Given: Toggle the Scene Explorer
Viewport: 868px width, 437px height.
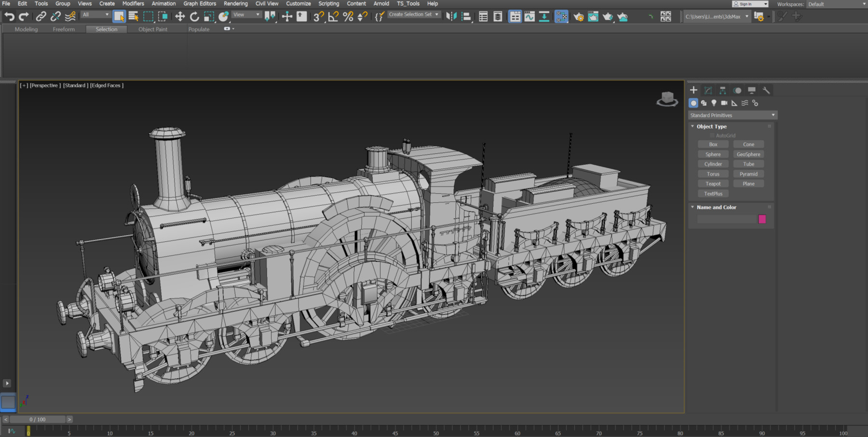Looking at the screenshot, I should click(483, 16).
